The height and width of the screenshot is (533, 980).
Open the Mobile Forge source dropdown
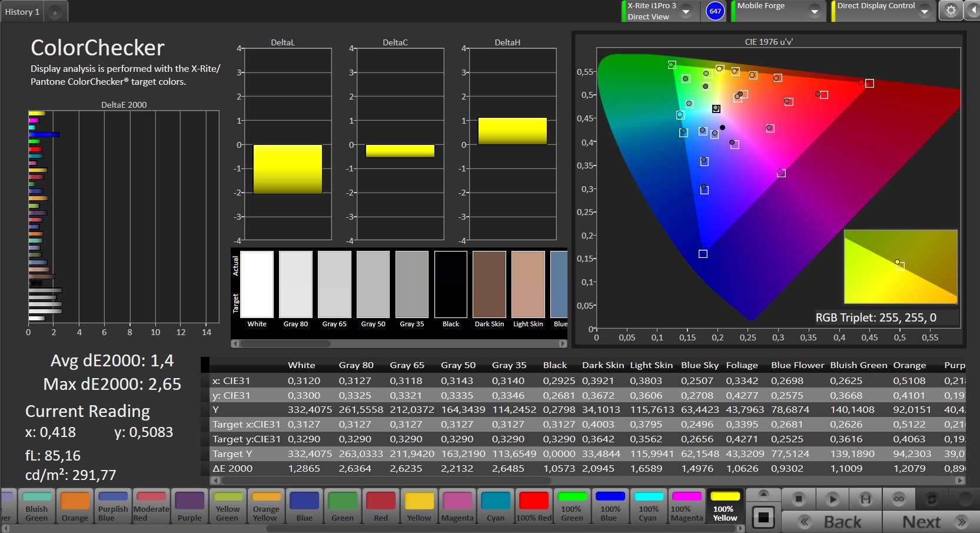(814, 11)
